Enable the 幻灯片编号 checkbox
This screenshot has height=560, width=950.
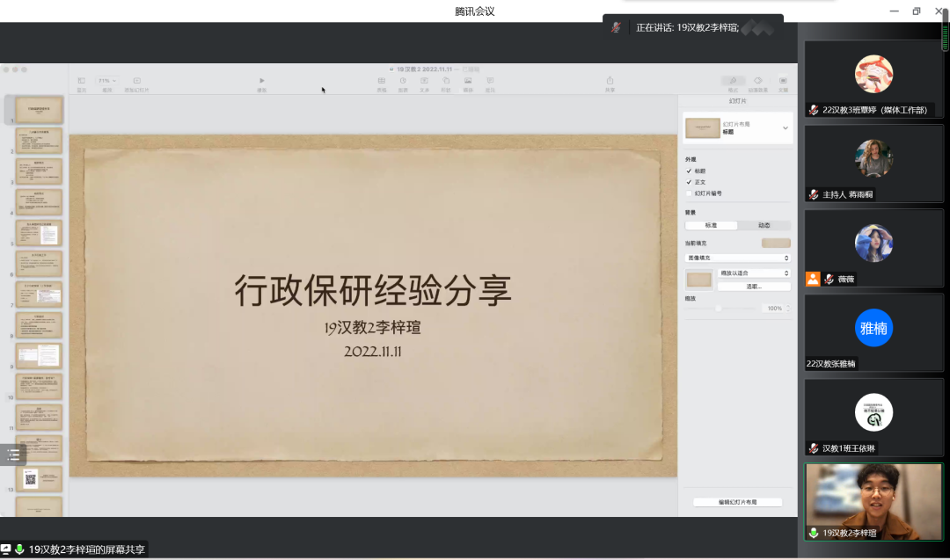click(x=689, y=193)
